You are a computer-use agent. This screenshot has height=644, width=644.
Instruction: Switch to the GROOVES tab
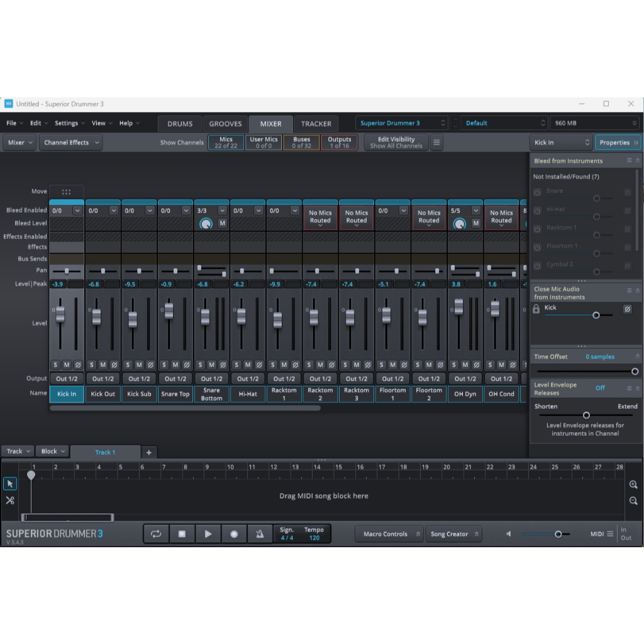point(225,124)
